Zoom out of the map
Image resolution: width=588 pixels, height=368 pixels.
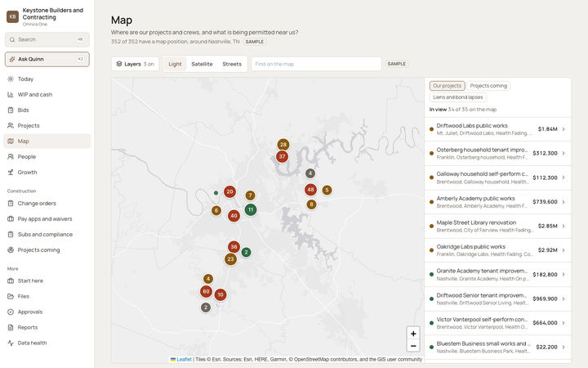pyautogui.click(x=413, y=346)
